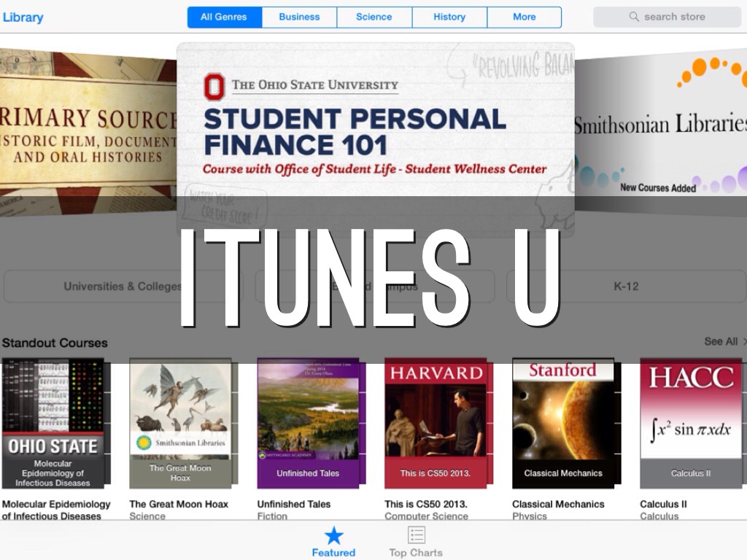Switch to the Business genre tab
The image size is (747, 560).
299,17
